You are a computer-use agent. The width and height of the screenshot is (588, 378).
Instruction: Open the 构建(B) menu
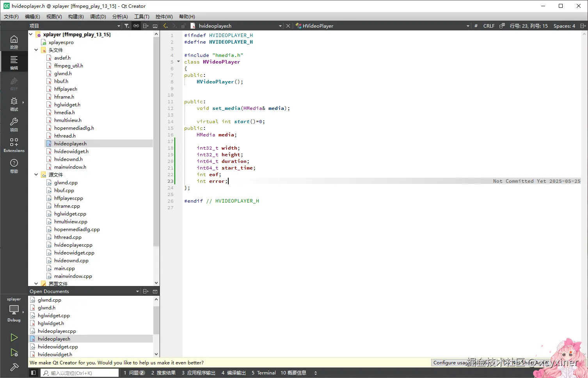[x=76, y=17]
